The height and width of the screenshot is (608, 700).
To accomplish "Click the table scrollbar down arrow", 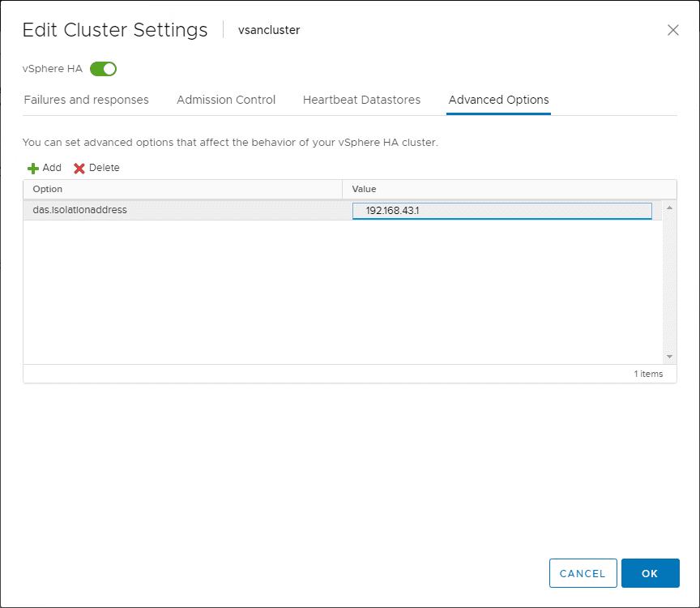I will (669, 356).
